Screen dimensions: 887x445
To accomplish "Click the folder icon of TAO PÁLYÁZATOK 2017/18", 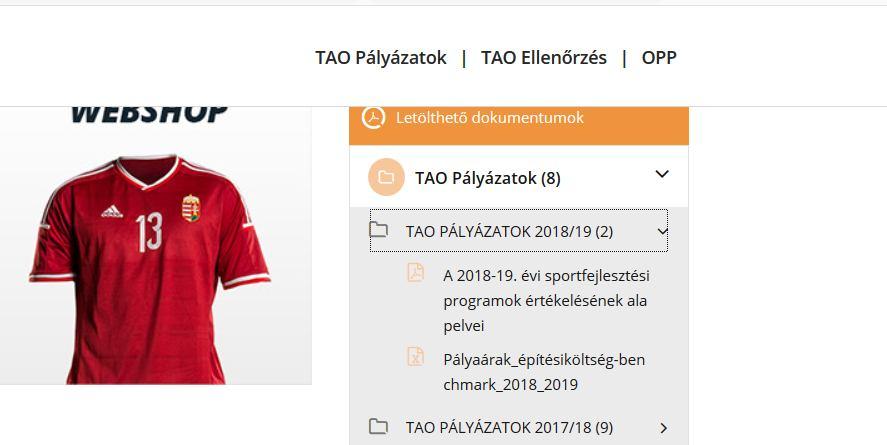I will pyautogui.click(x=378, y=426).
